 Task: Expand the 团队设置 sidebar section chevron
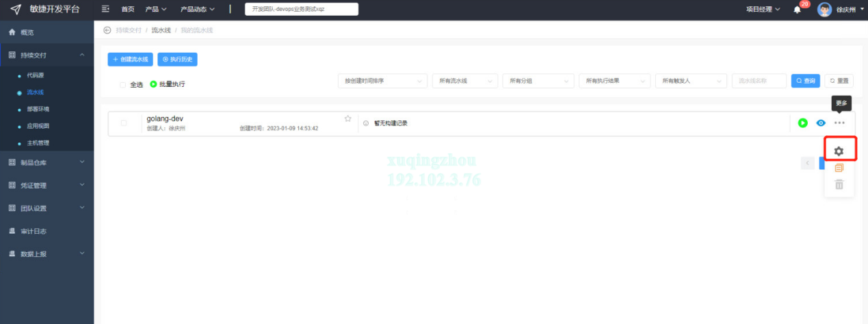pyautogui.click(x=82, y=208)
